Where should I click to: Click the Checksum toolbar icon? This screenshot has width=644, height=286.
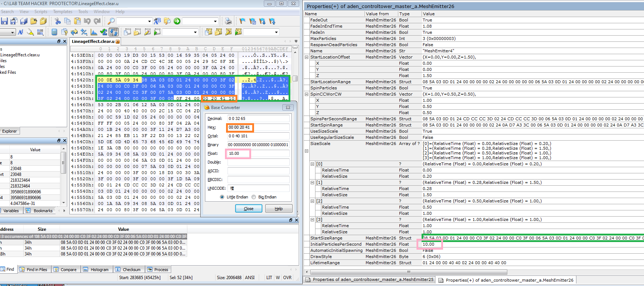click(104, 32)
